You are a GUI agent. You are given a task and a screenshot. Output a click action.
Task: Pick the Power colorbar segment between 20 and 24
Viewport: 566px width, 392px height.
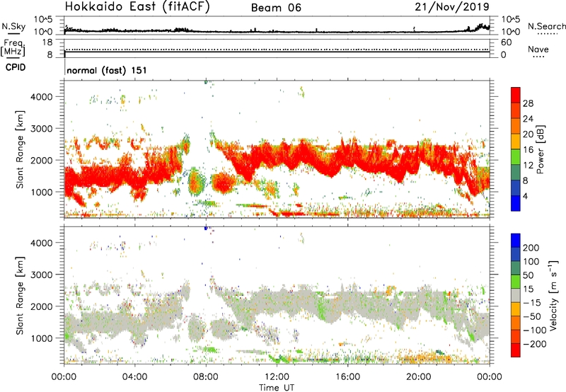point(516,126)
